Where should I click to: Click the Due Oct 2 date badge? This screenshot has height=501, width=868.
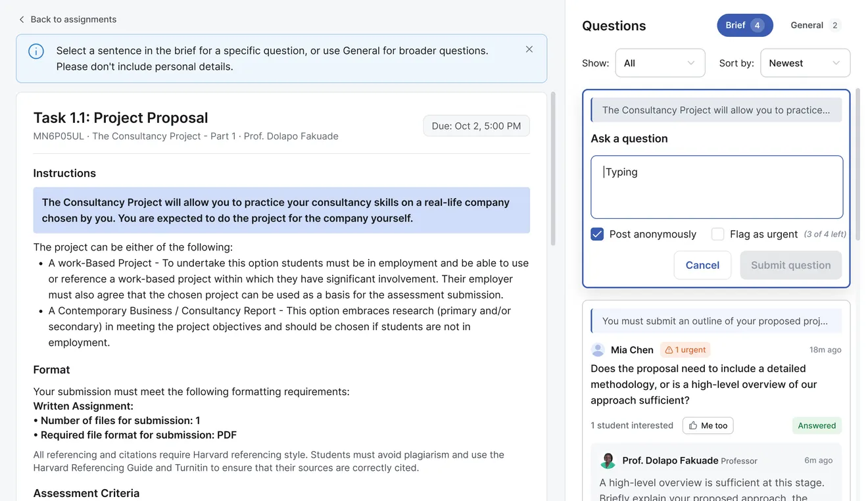point(476,126)
